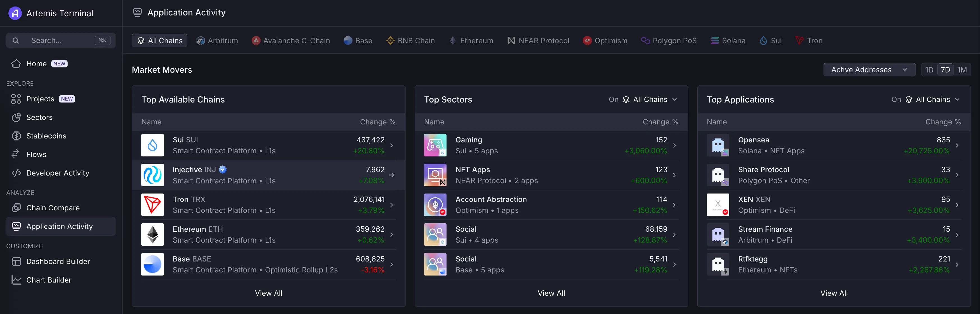Open Injective row arrow
The image size is (980, 314).
392,175
